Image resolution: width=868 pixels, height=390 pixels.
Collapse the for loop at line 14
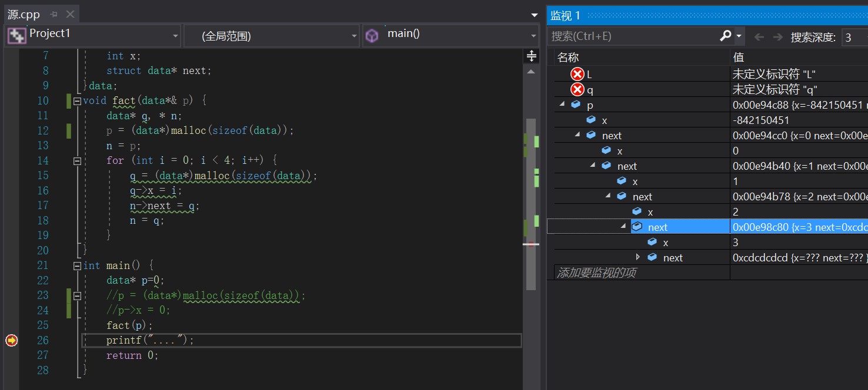click(76, 161)
